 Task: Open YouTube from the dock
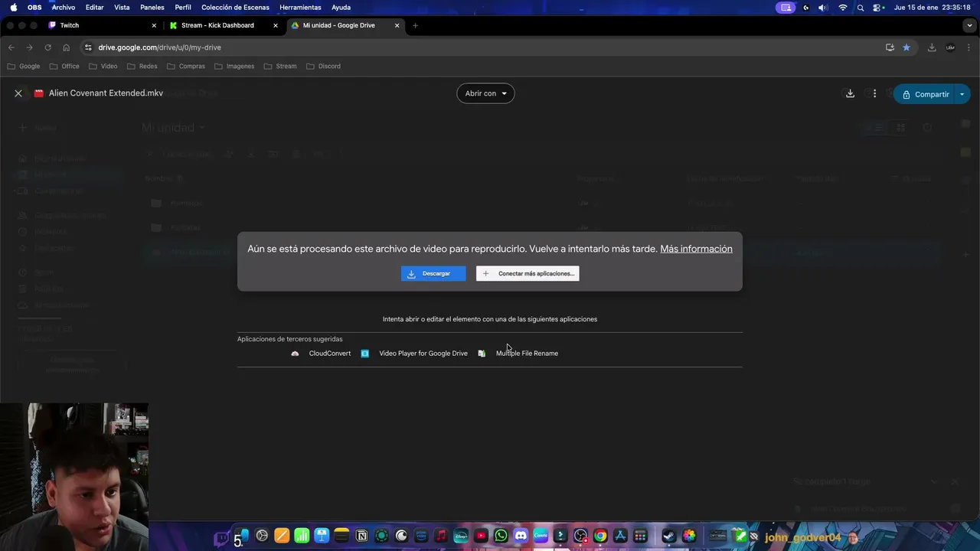pyautogui.click(x=481, y=536)
